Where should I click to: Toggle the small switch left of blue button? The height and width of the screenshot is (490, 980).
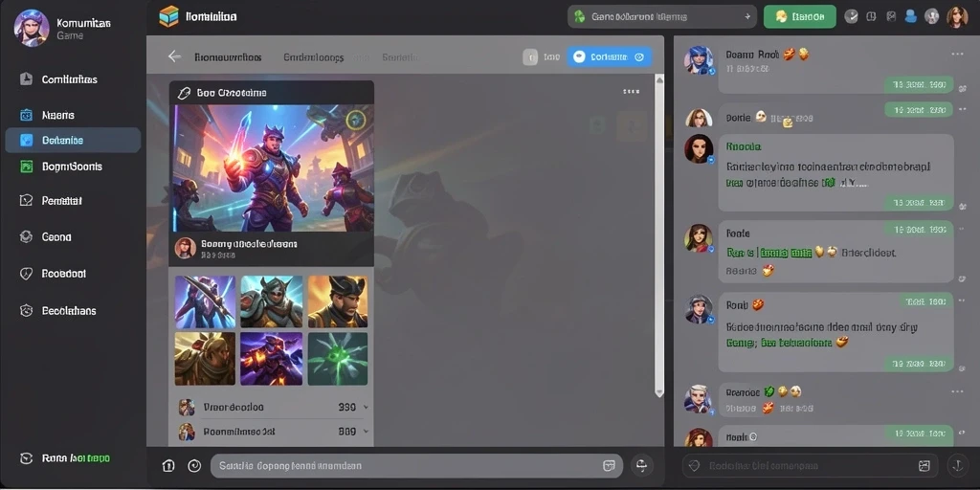tap(529, 56)
